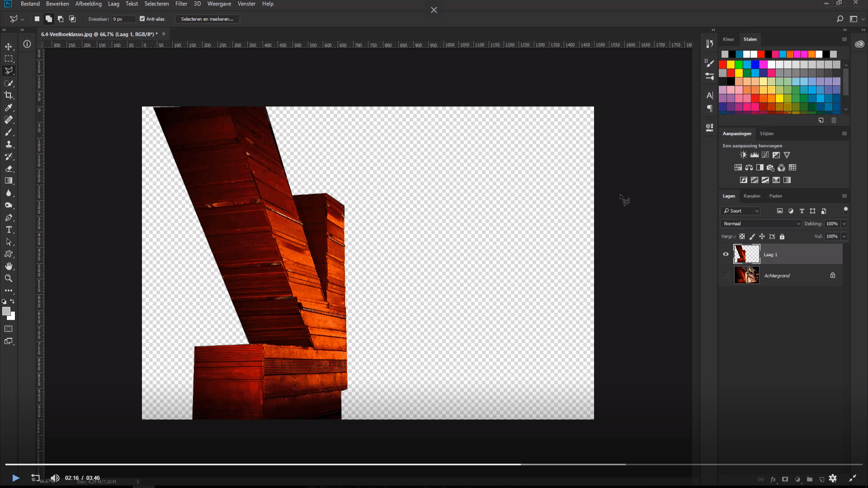Click the Achtergrond layer thumbnail
The image size is (868, 488).
pos(747,275)
